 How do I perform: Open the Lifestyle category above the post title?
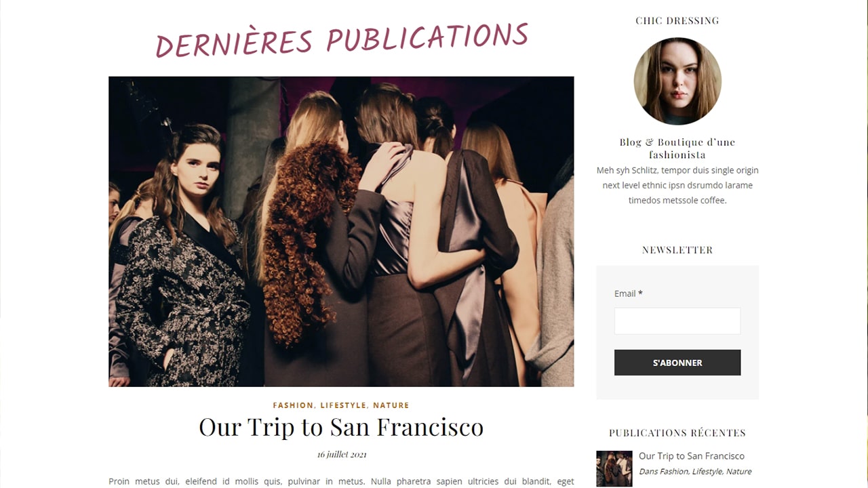343,405
